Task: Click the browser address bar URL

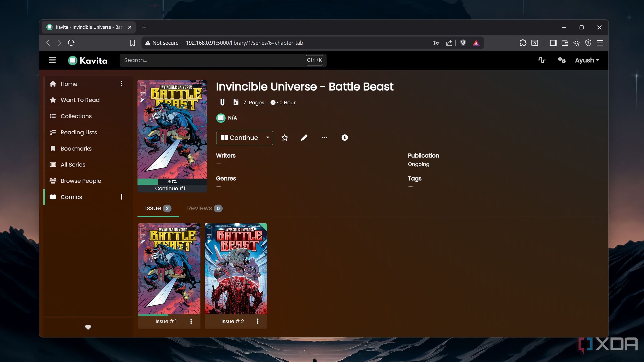Action: click(x=244, y=43)
